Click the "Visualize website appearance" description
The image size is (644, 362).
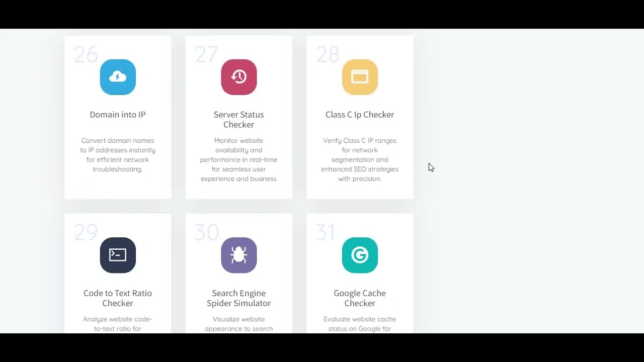tap(239, 324)
